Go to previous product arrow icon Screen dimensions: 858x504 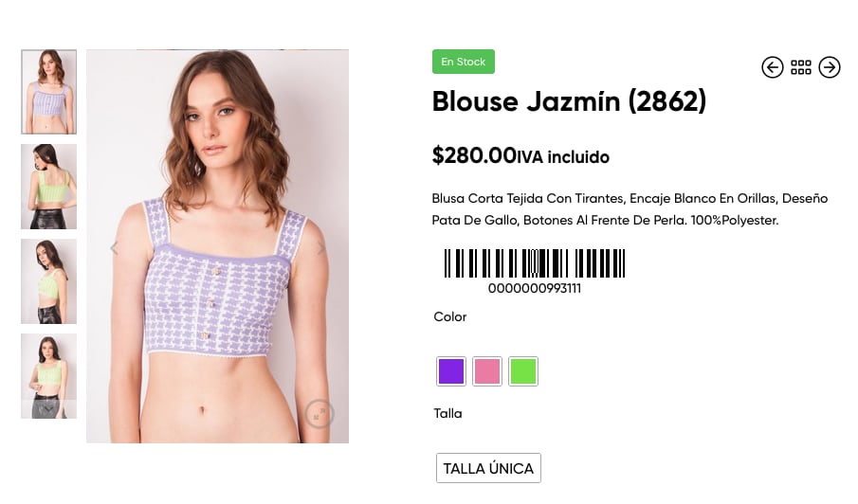[772, 67]
